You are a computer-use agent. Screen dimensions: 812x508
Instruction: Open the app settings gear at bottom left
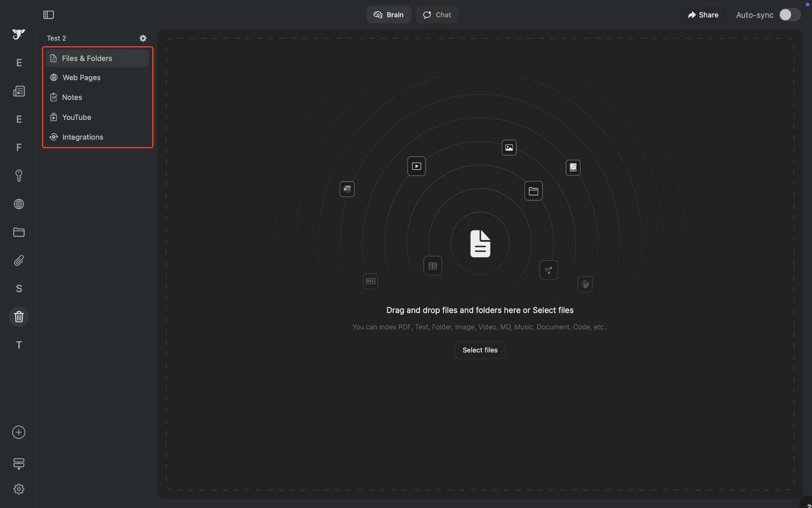coord(19,489)
